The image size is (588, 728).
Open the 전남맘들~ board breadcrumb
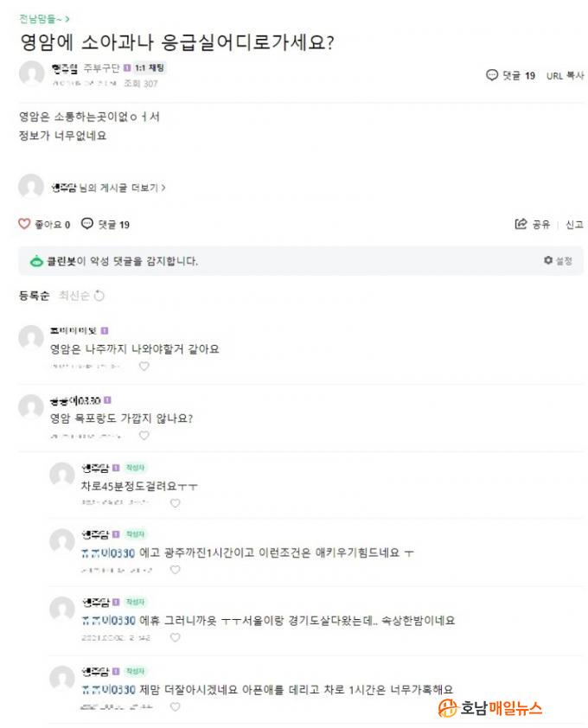[x=44, y=18]
